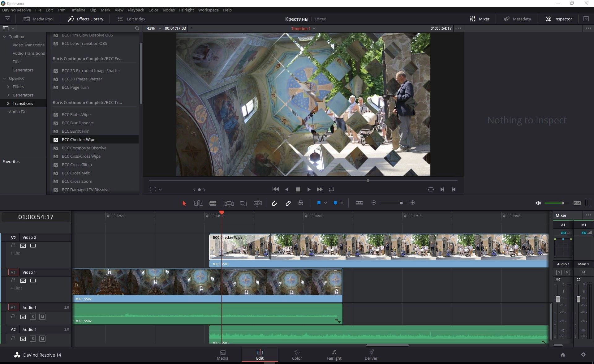The height and width of the screenshot is (364, 594).
Task: Switch to the Color page tab
Action: 297,355
